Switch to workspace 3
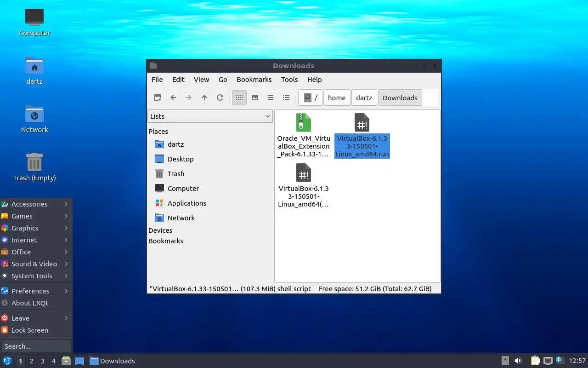The image size is (588, 368). click(42, 361)
